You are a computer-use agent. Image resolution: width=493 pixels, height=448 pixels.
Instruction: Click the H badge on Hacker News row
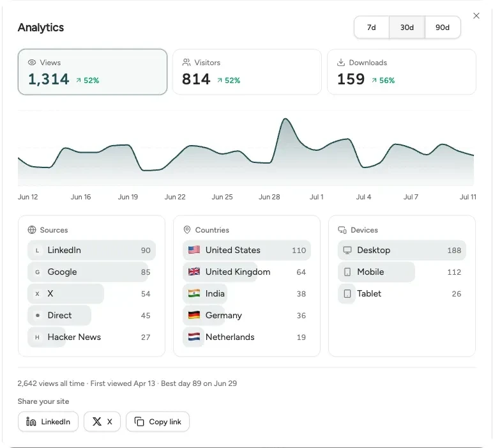37,337
